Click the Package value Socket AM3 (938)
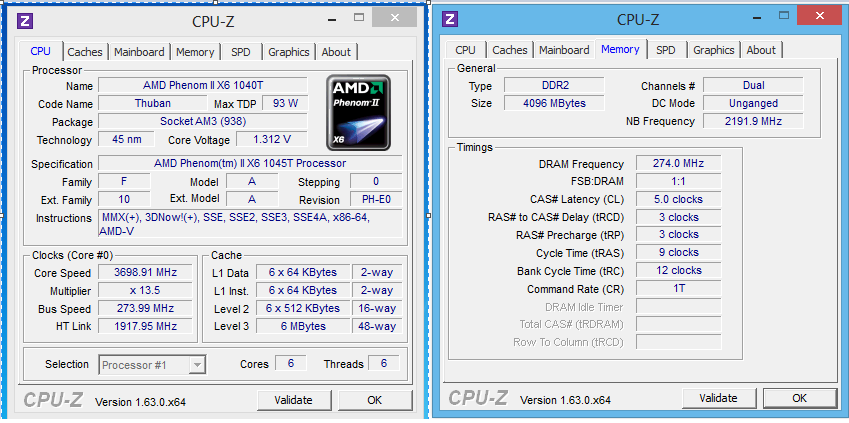The image size is (849, 423). tap(203, 121)
